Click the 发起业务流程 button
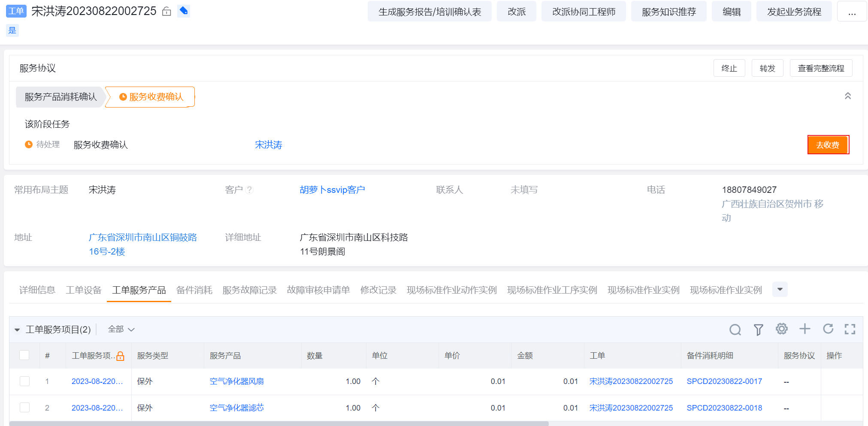This screenshot has width=868, height=426. pyautogui.click(x=794, y=12)
